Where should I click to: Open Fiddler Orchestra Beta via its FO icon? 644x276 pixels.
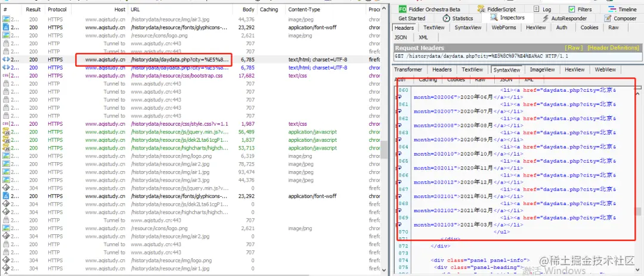(402, 10)
